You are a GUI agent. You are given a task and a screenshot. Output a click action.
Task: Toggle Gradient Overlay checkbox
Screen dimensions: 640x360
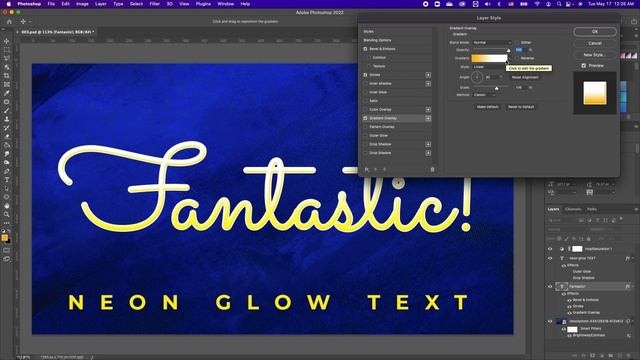(365, 118)
